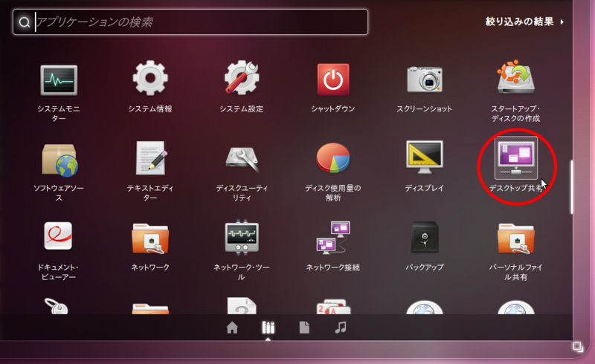The width and height of the screenshot is (595, 364).
Task: Launch Backup (バックアップ) safe icon
Action: tap(425, 237)
